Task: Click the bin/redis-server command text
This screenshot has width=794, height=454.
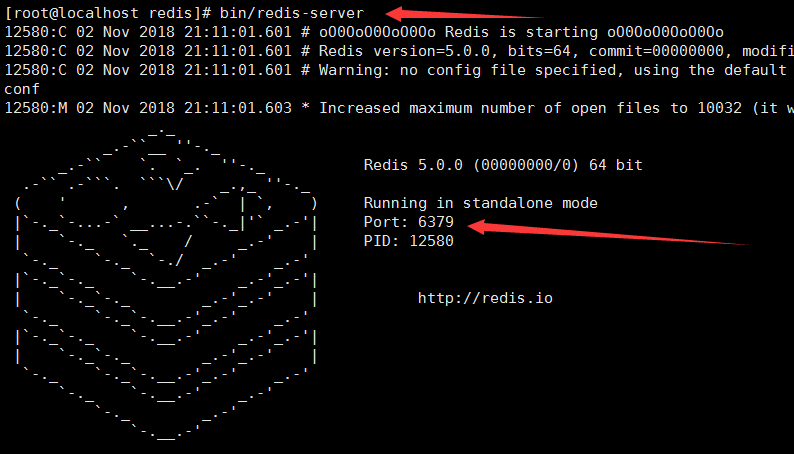Action: 307,13
